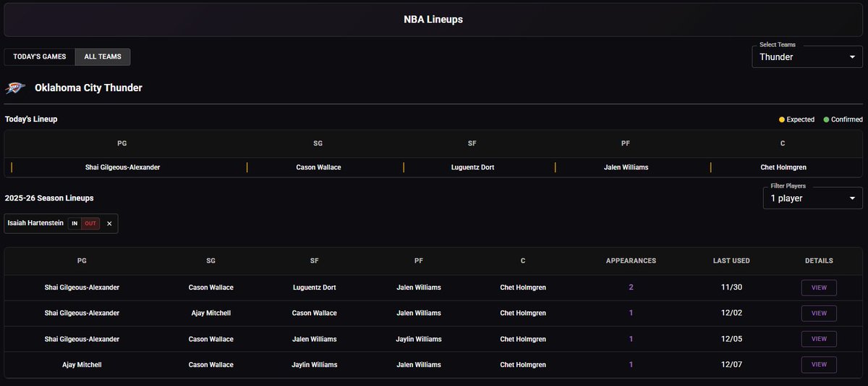Screen dimensions: 868x386
Task: Click Ajay Mitchell PG in 12/07 row
Action: pyautogui.click(x=82, y=365)
